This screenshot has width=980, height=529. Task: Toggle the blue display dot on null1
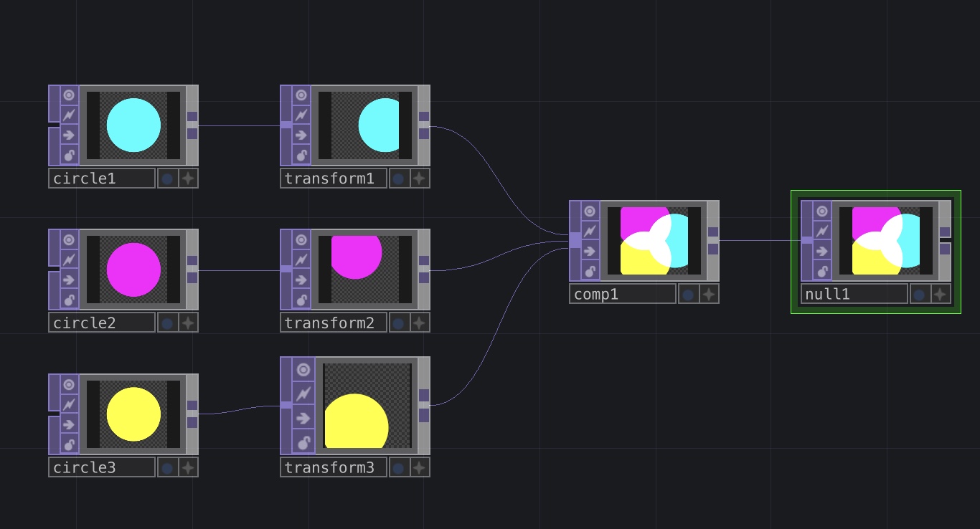[x=920, y=294]
